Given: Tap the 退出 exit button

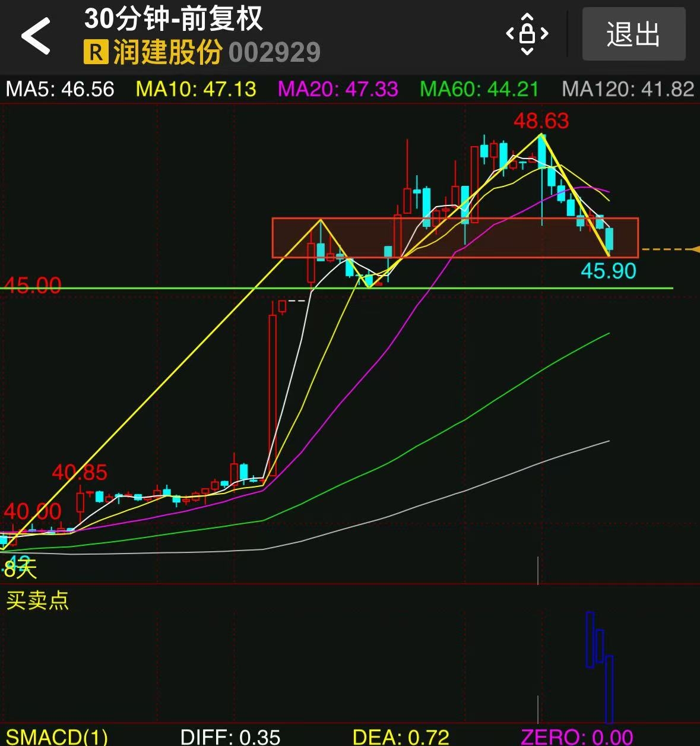Looking at the screenshot, I should [634, 34].
